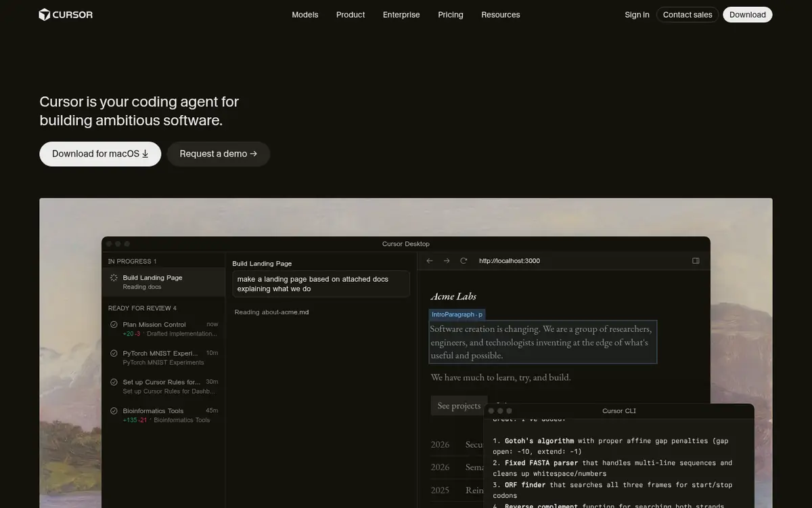Click the Cursor CLI window title bar
812x508 pixels.
(x=618, y=410)
